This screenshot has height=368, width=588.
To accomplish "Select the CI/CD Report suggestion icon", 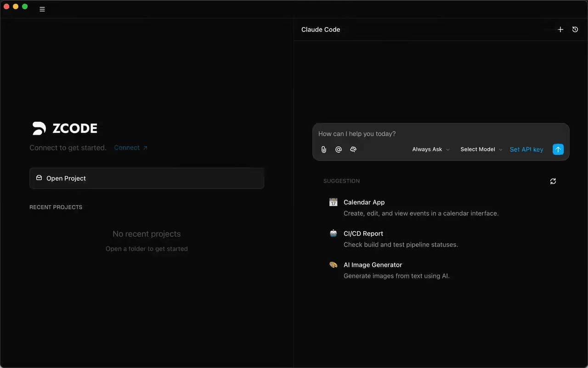I will point(333,233).
